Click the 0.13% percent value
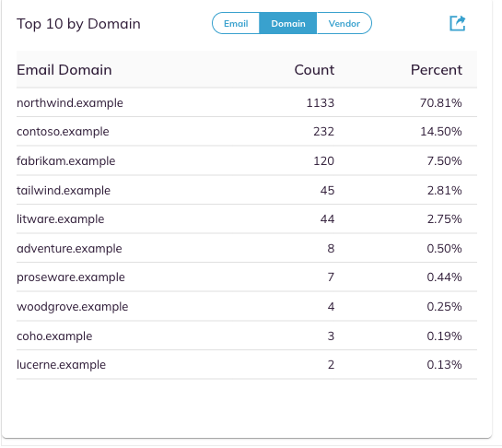The image size is (502, 448). click(444, 365)
